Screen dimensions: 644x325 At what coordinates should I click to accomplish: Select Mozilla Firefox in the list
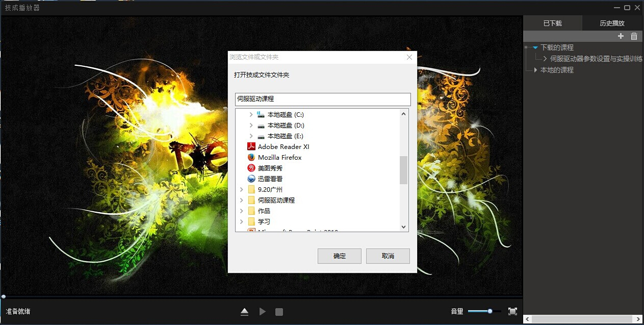(279, 158)
